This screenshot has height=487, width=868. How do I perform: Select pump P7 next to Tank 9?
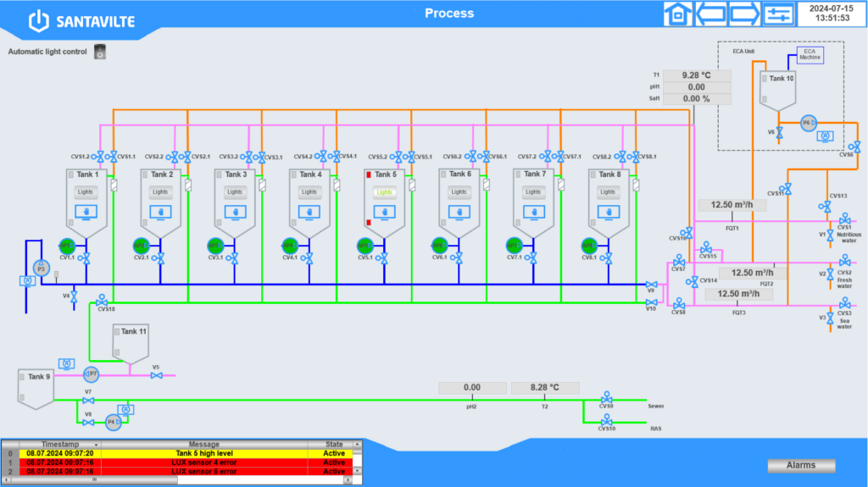pos(92,374)
